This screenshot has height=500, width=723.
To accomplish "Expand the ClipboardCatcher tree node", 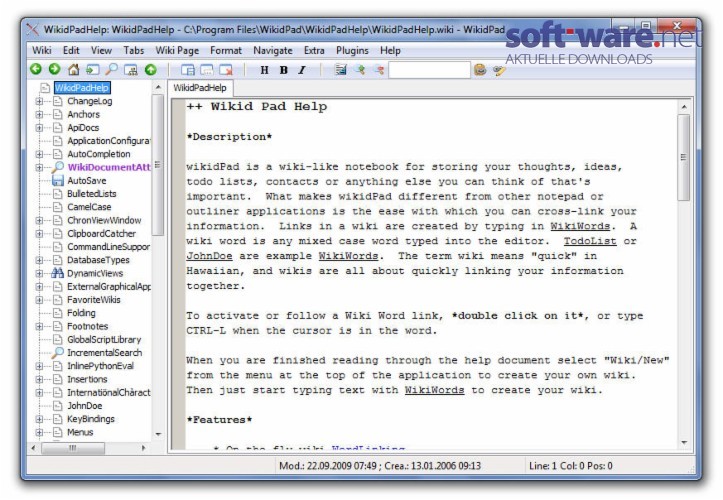I will (40, 233).
